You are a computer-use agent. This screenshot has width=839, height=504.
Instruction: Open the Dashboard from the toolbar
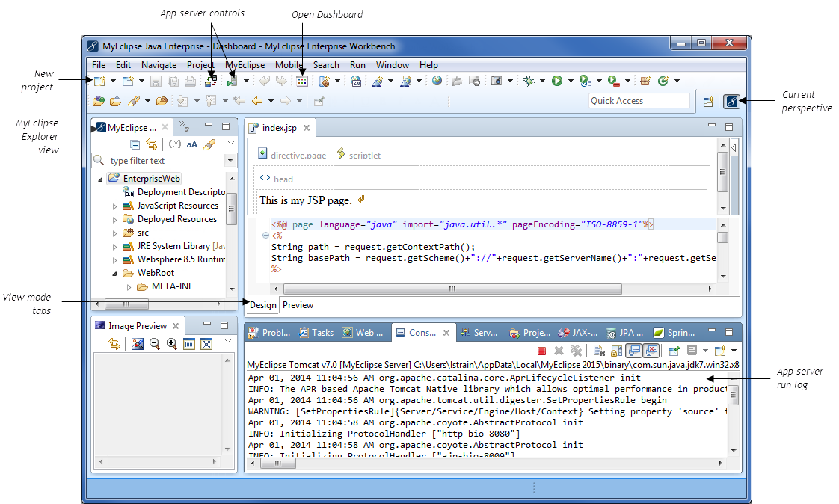[x=302, y=81]
